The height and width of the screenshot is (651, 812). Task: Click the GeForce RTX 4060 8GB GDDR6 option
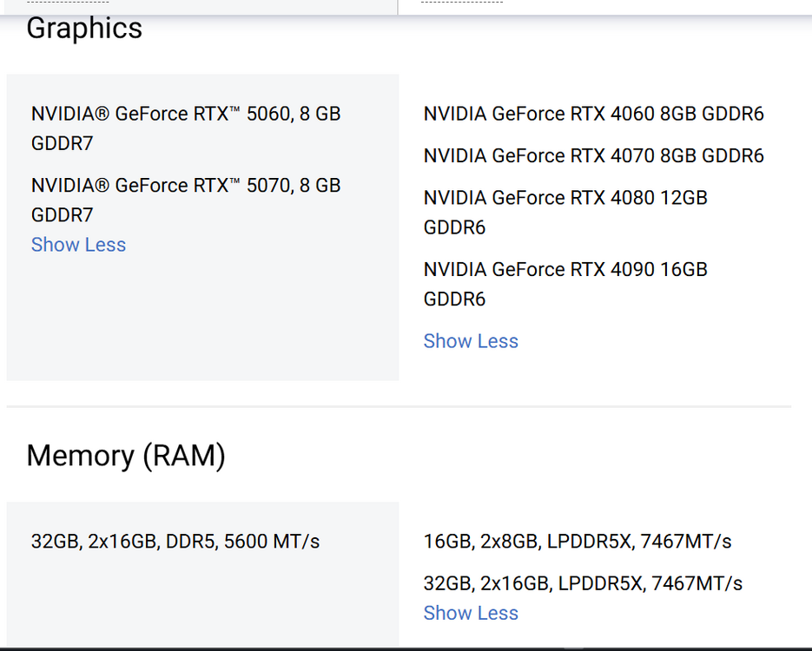click(x=593, y=114)
